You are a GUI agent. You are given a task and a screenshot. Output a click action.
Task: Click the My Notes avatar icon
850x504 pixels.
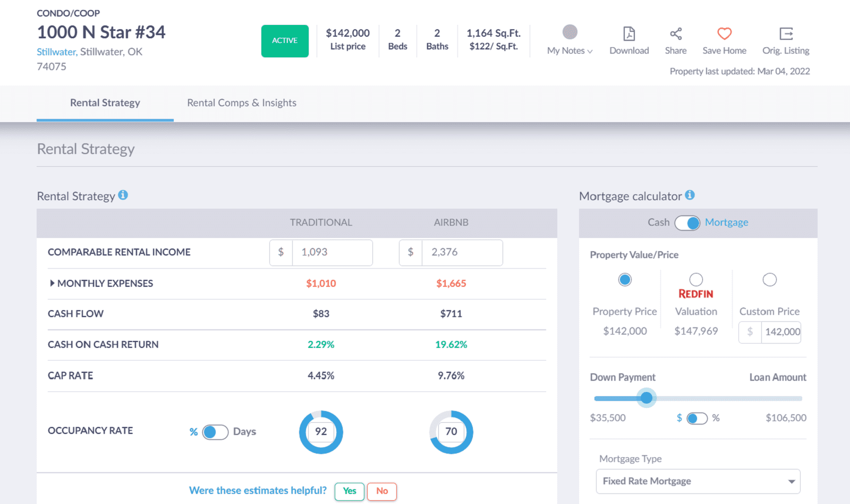569,32
